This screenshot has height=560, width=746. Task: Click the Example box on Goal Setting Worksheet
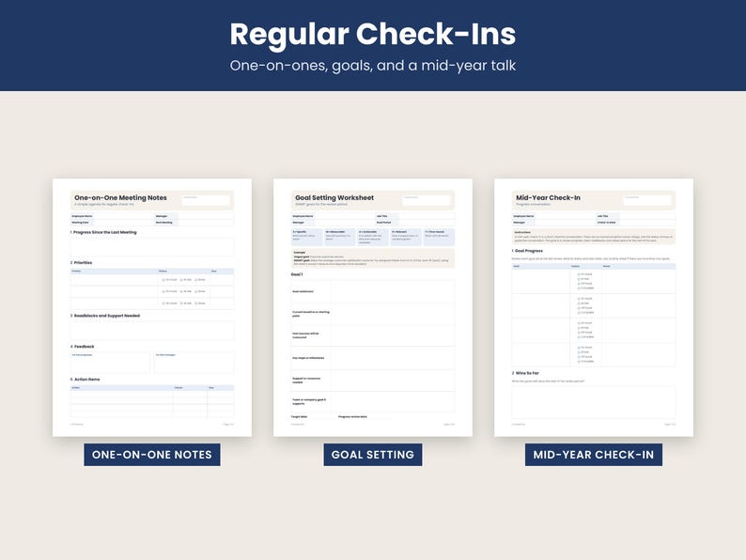click(x=372, y=257)
